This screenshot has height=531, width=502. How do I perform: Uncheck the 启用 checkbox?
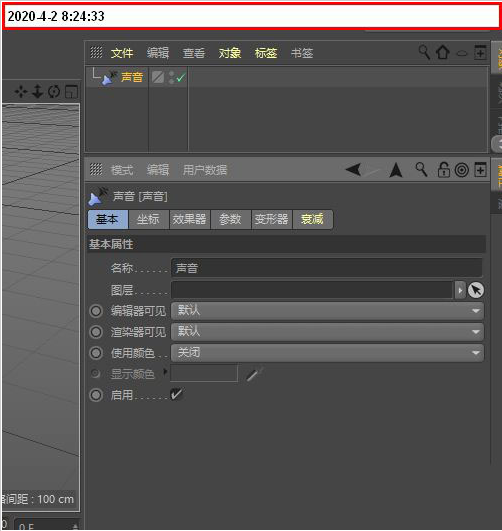pos(176,394)
